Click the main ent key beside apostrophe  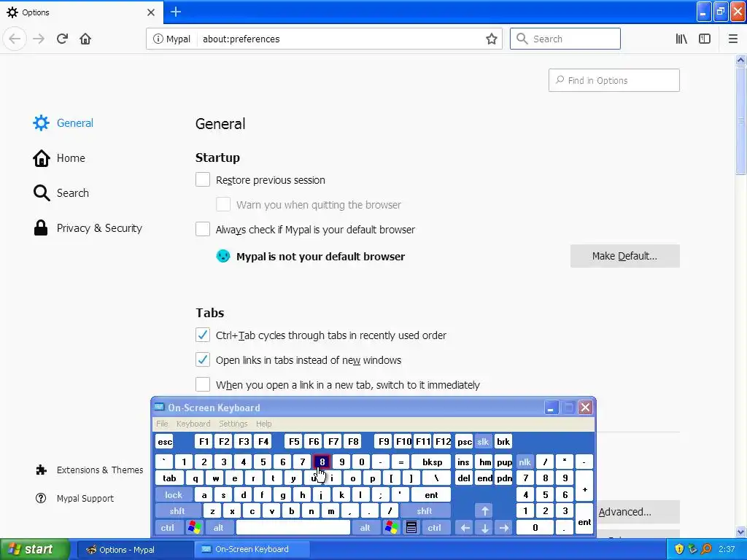pos(431,495)
